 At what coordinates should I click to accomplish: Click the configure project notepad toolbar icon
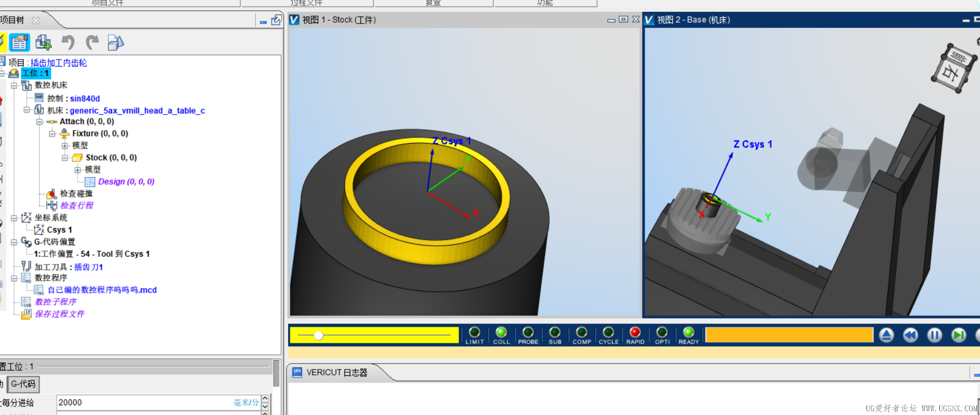coord(20,42)
